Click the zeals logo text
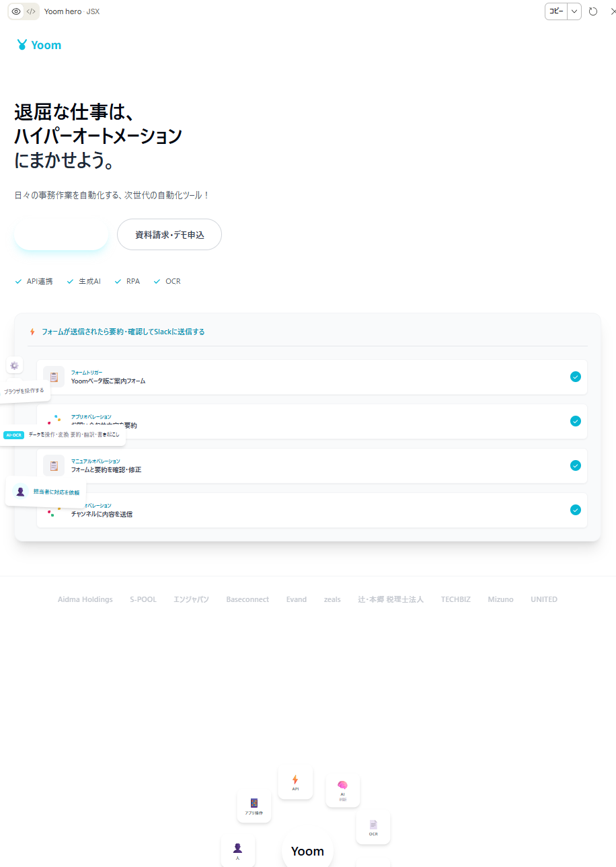Image resolution: width=616 pixels, height=867 pixels. pyautogui.click(x=332, y=599)
